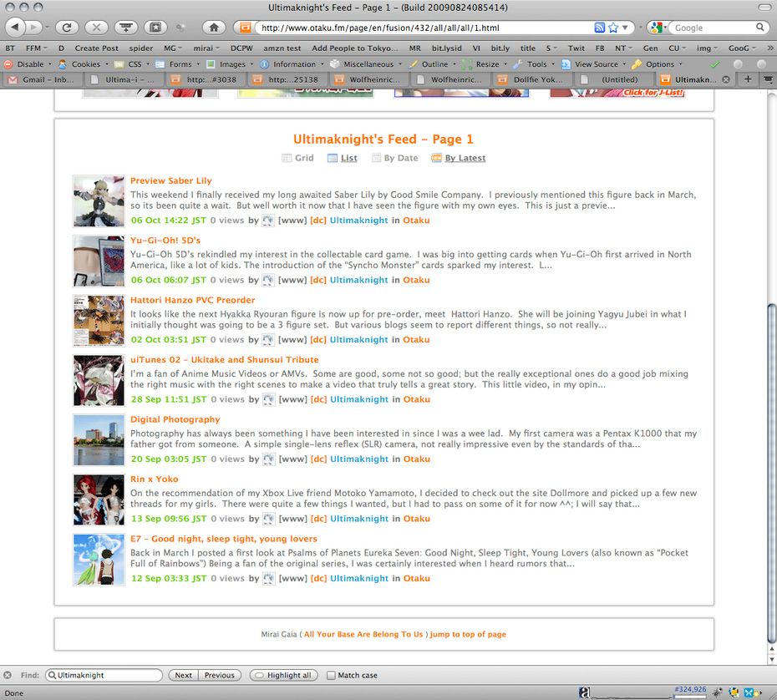Screen dimensions: 777x700
Task: Open a new tab with plus button
Action: click(x=748, y=79)
